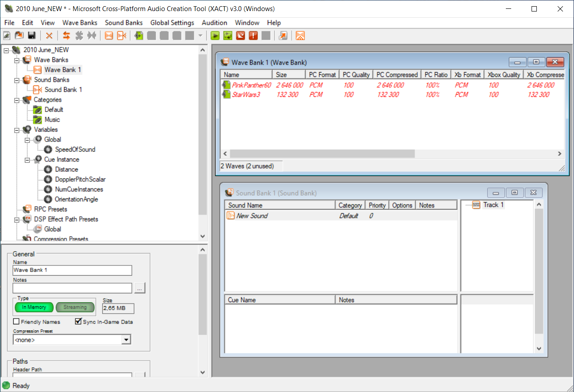Enable the Friendly Names checkbox
The image size is (574, 392).
coord(16,322)
